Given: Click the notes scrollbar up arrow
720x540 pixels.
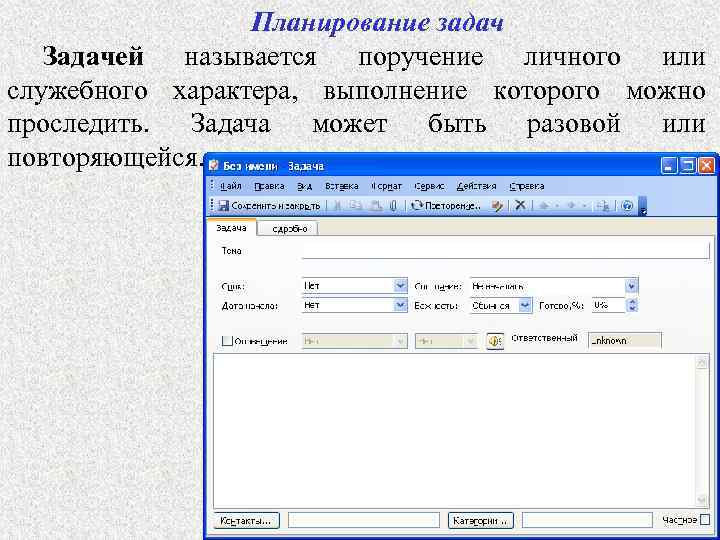Looking at the screenshot, I should click(x=702, y=363).
